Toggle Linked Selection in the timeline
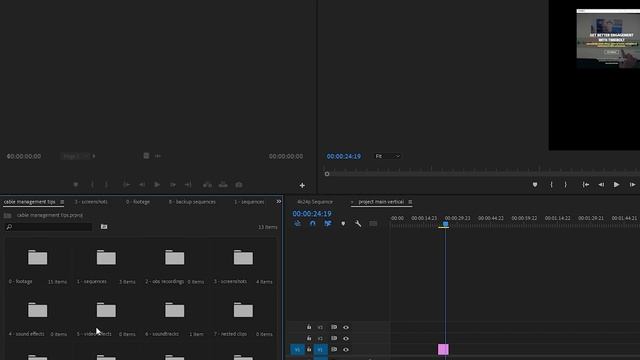The height and width of the screenshot is (360, 640). pyautogui.click(x=328, y=224)
